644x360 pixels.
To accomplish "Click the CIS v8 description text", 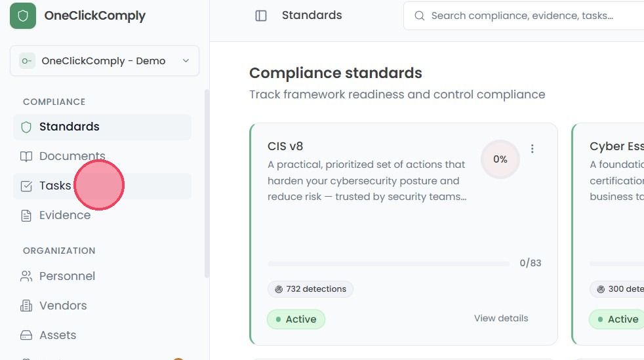I will click(x=367, y=180).
